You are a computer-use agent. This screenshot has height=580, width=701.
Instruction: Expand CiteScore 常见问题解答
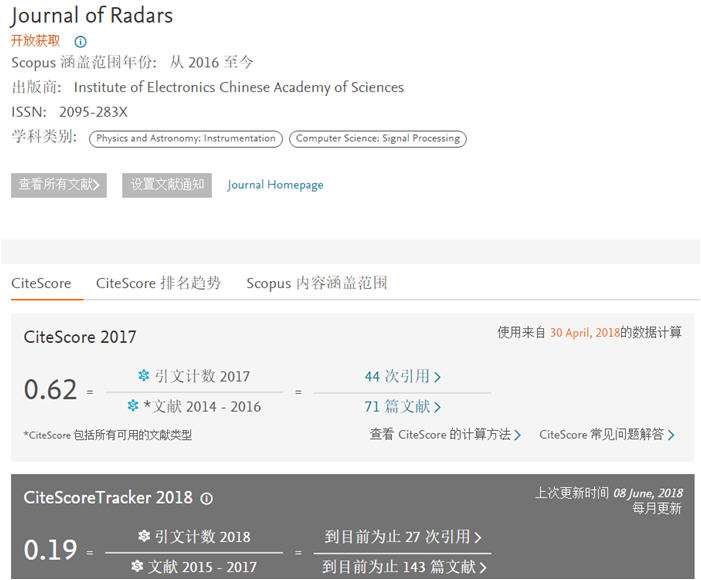tap(606, 435)
